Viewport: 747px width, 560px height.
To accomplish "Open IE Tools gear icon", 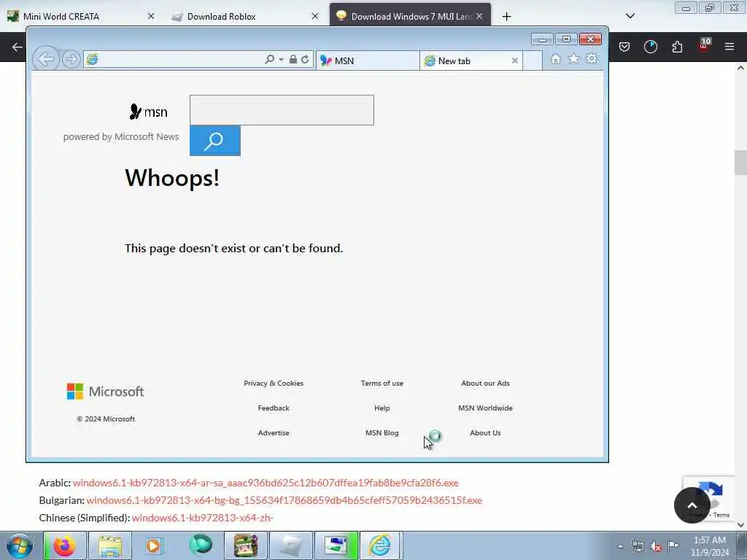I will pyautogui.click(x=592, y=59).
